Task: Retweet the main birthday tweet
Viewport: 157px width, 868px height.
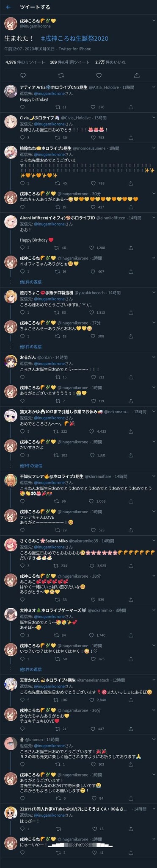Action: tap(61, 75)
